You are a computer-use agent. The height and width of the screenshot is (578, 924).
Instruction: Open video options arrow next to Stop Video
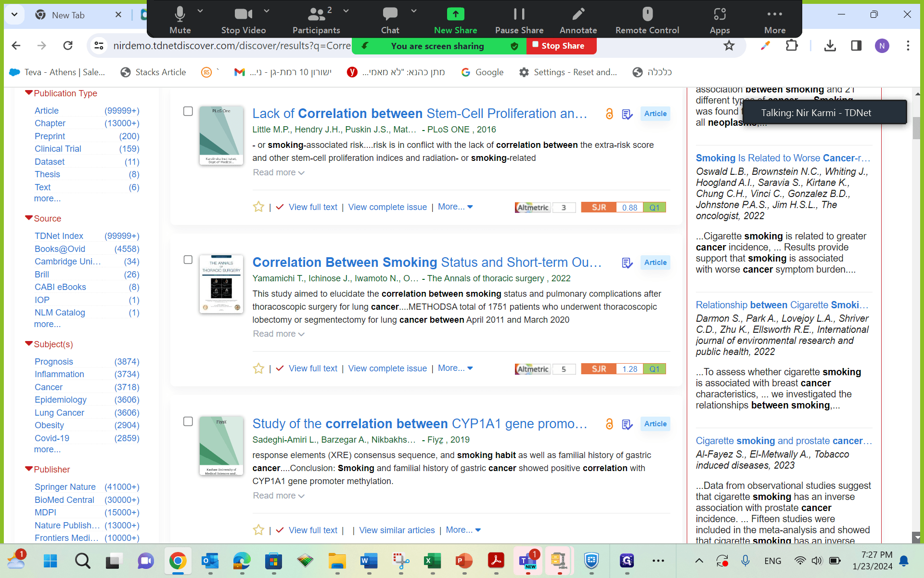point(267,11)
